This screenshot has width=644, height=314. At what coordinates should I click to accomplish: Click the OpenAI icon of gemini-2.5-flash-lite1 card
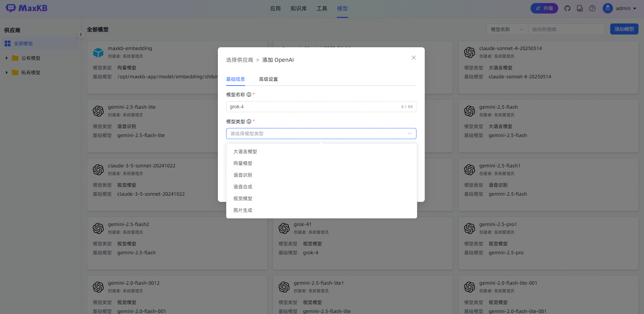(284, 287)
